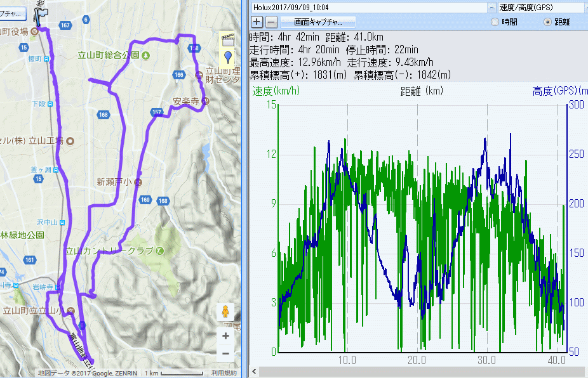Open the 速度/高度(GPS) graph type dropdown
This screenshot has width=588, height=378.
click(x=540, y=7)
